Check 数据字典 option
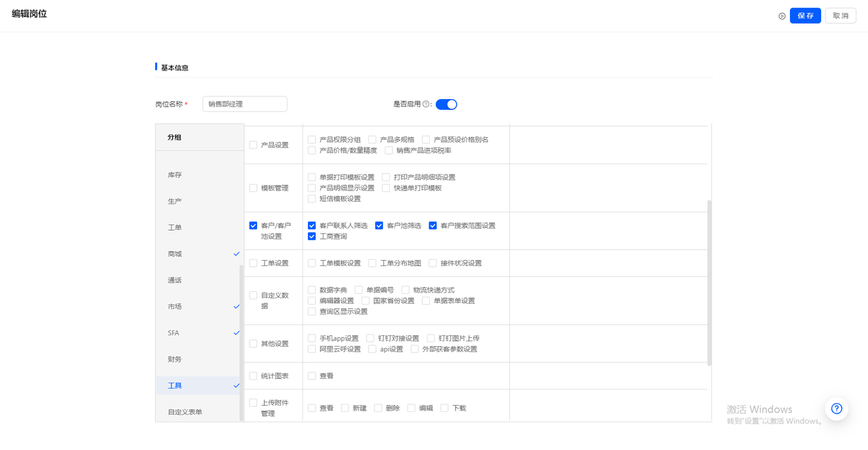868x450 pixels. (x=312, y=290)
